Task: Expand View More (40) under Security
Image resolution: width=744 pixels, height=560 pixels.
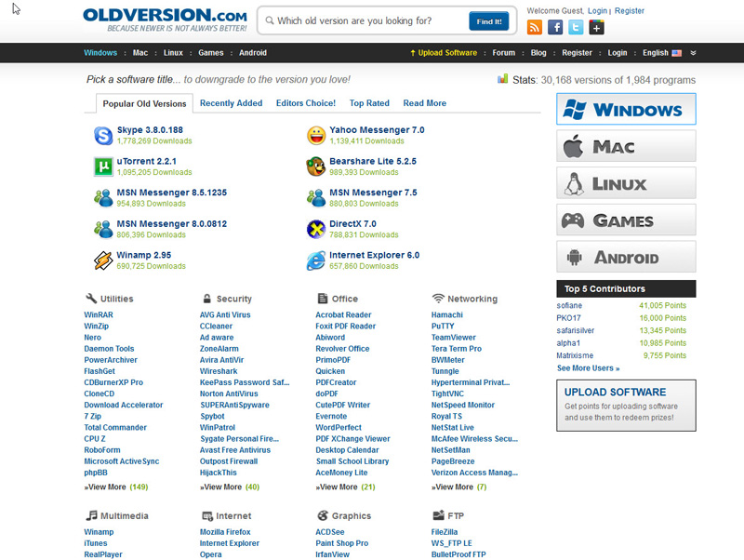Action: (230, 487)
